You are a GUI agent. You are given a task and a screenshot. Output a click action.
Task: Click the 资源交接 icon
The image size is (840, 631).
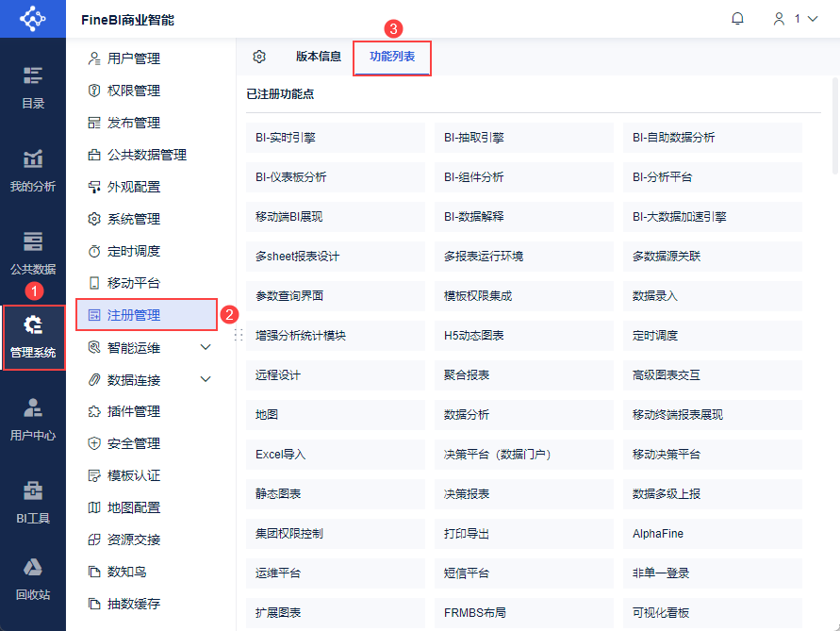(94, 540)
